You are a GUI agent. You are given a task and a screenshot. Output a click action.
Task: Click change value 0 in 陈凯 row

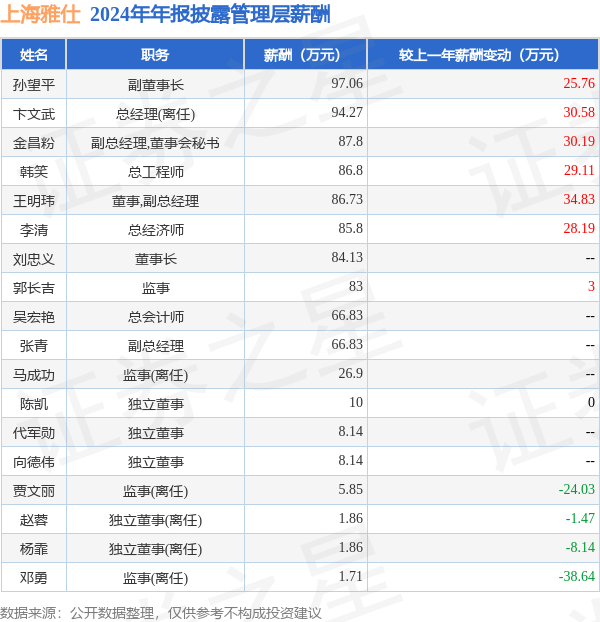pos(591,402)
